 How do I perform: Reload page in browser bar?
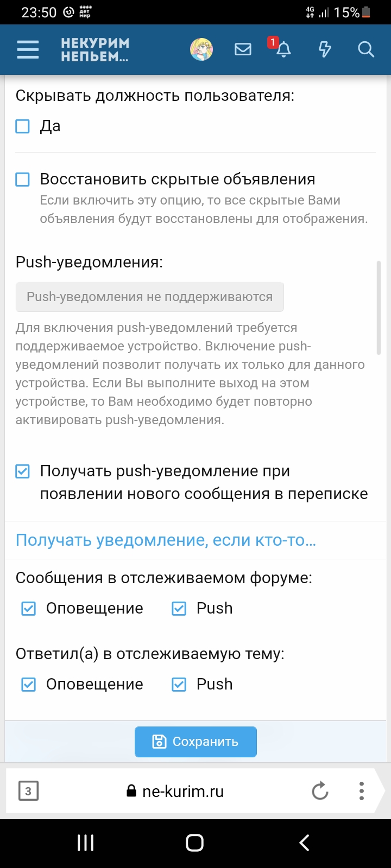tap(320, 791)
